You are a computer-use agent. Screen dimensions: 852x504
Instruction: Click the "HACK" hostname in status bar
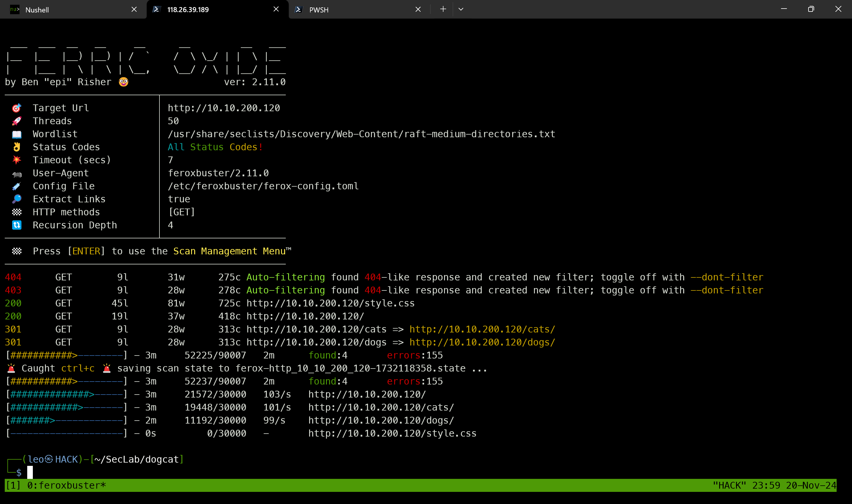(x=730, y=485)
